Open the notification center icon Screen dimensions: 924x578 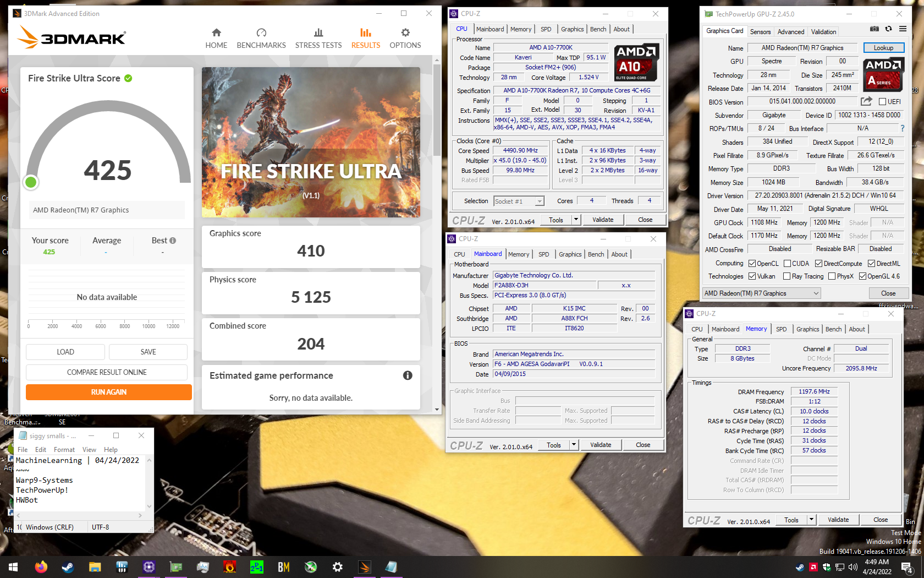point(907,567)
